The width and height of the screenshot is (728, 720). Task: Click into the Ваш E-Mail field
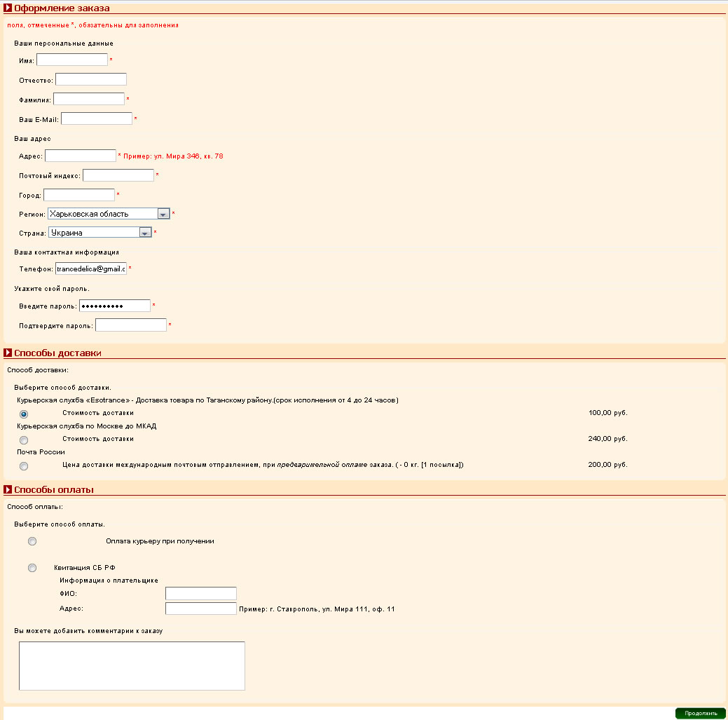(x=97, y=118)
